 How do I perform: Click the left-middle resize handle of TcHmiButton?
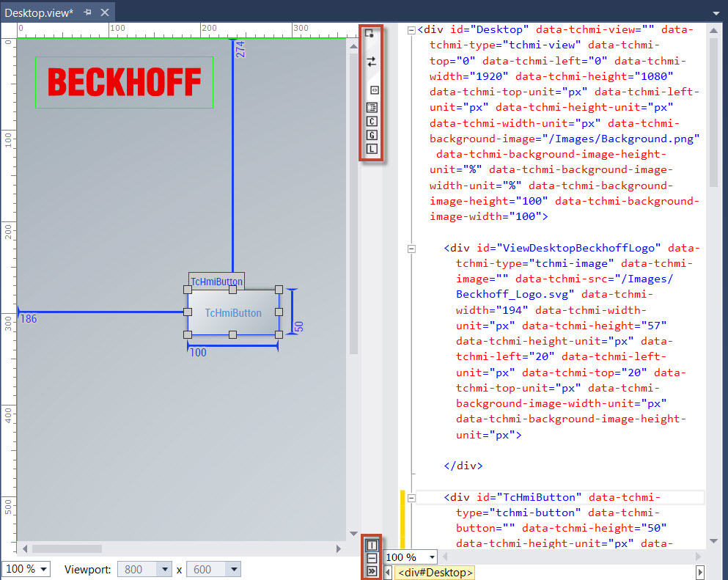coord(188,312)
